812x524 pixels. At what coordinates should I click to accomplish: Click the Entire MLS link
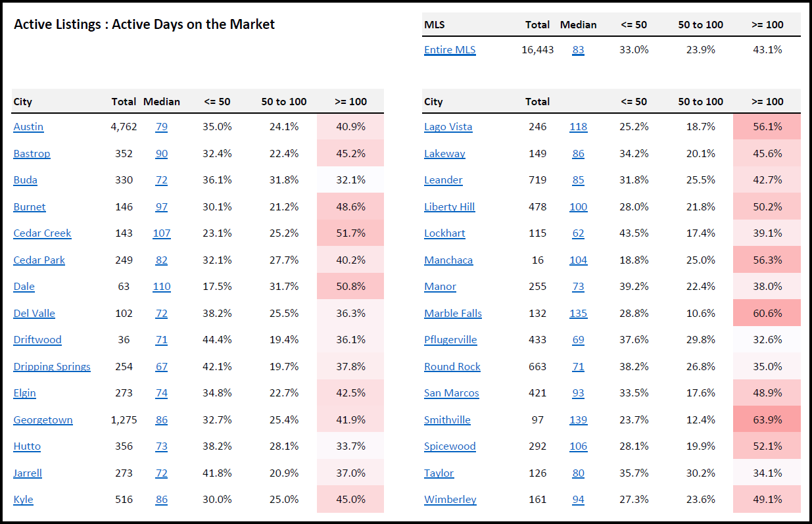[450, 50]
